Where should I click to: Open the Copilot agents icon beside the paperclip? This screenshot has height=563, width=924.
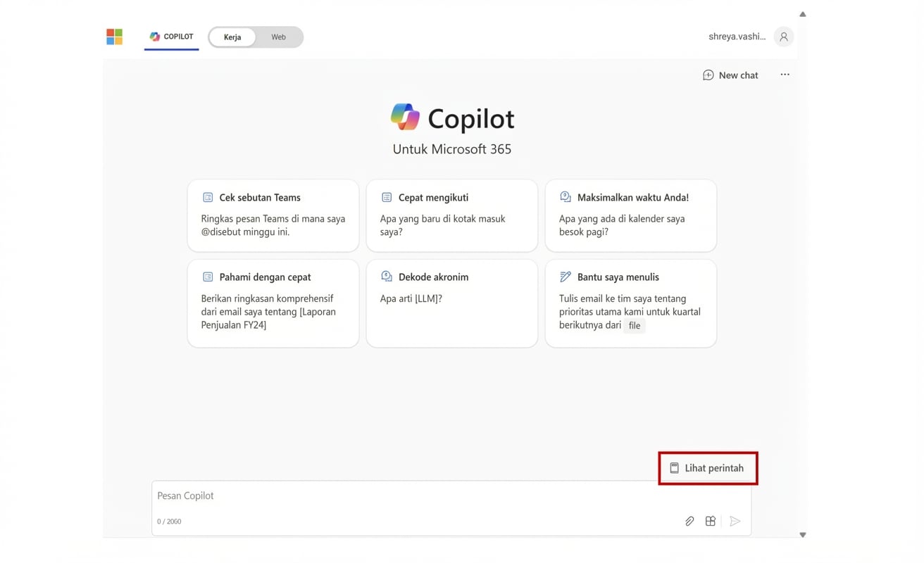click(710, 521)
